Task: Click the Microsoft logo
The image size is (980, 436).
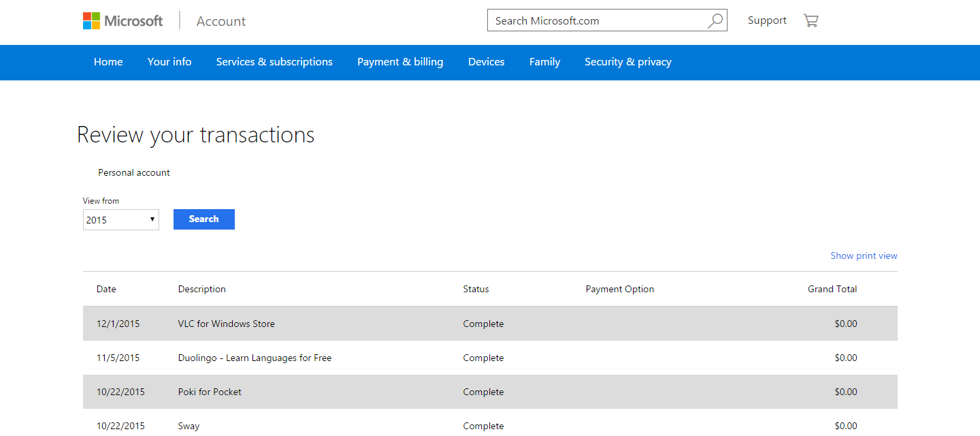Action: point(122,20)
